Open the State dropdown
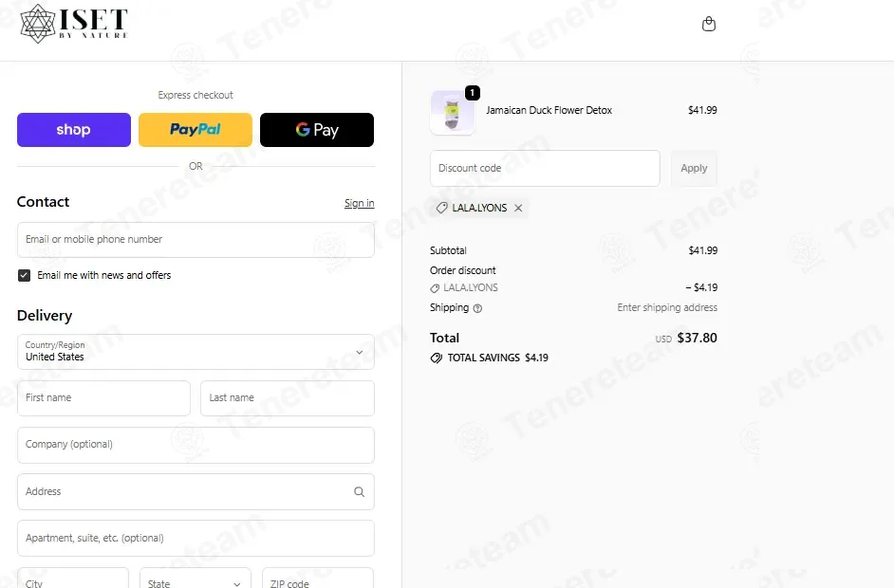The width and height of the screenshot is (894, 588). click(x=196, y=578)
